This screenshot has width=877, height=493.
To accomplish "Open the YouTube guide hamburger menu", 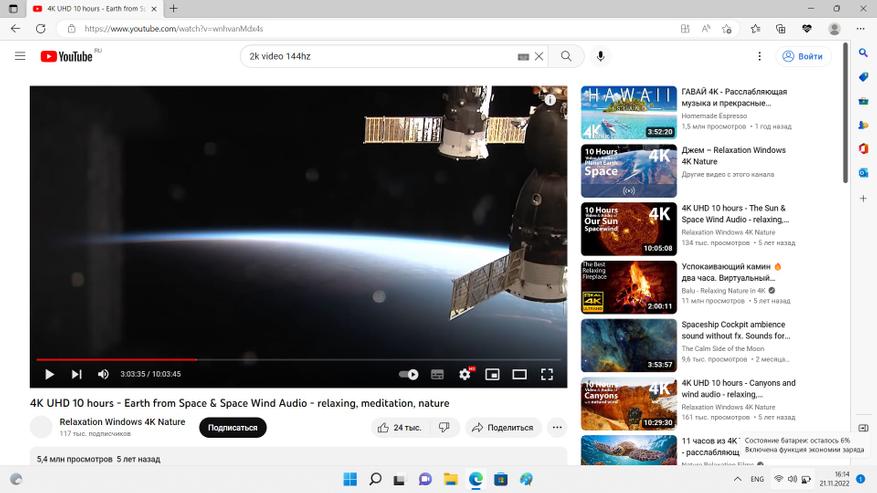I will pyautogui.click(x=20, y=56).
